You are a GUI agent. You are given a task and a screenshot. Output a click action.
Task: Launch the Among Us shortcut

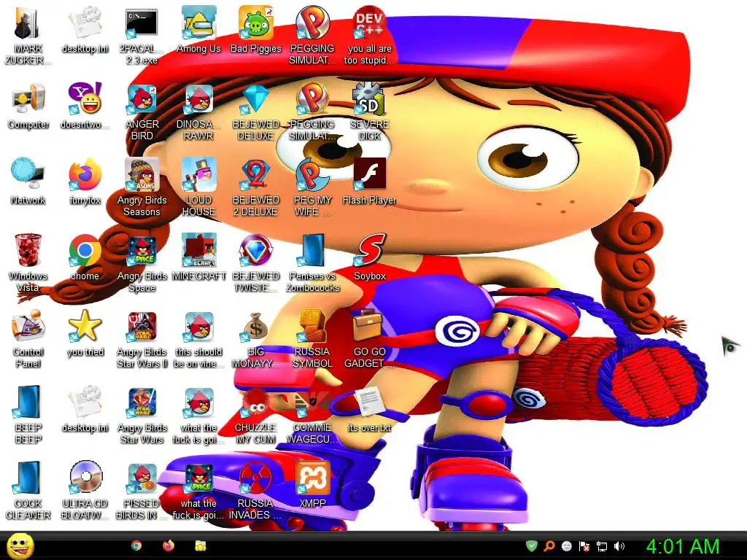198,31
